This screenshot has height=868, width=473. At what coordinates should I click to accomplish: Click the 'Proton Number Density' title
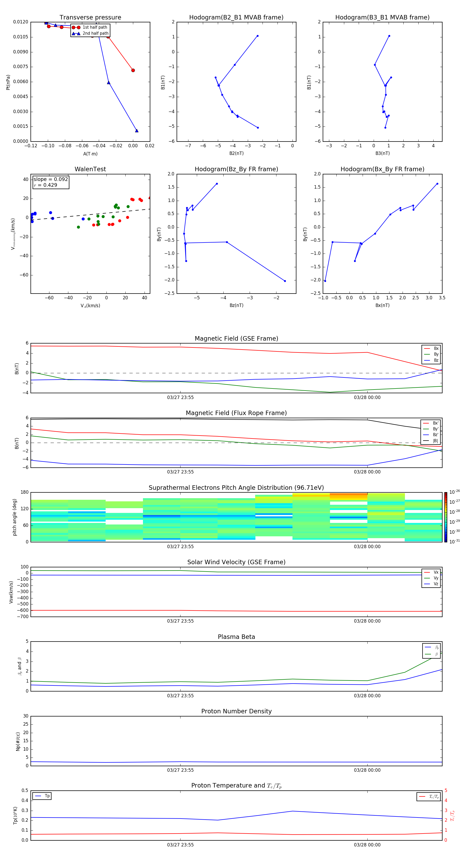(236, 711)
